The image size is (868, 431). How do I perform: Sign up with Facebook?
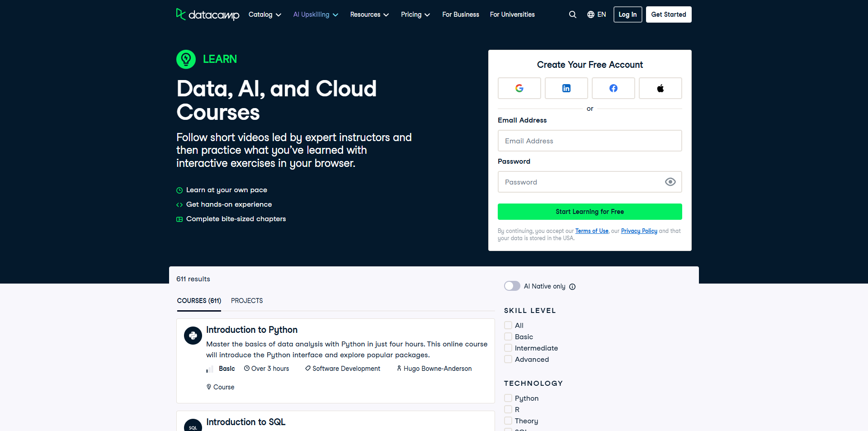[613, 88]
